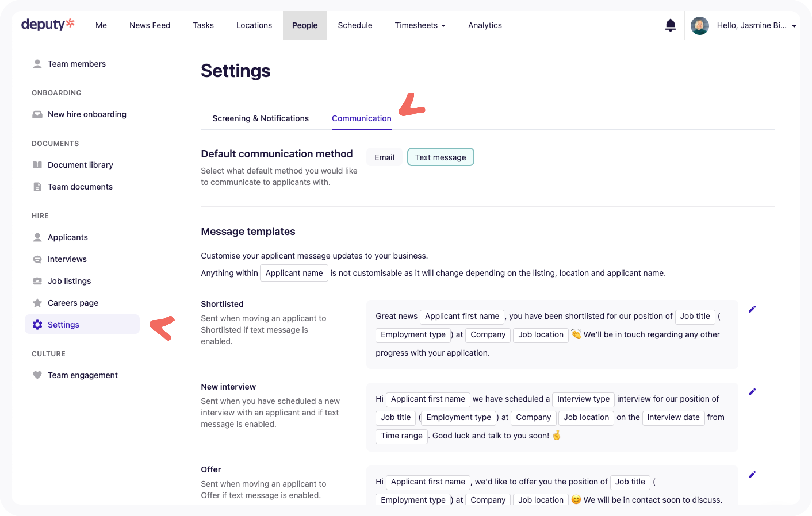Click the Shortlisted template message box
Viewport: 812px width, 516px height.
552,334
